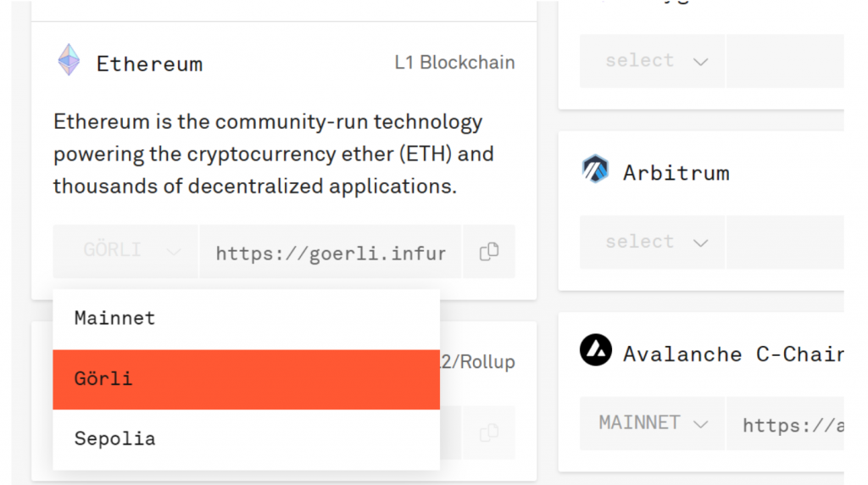Collapse the GÖRLI network dropdown on Ethereum

[x=125, y=252]
